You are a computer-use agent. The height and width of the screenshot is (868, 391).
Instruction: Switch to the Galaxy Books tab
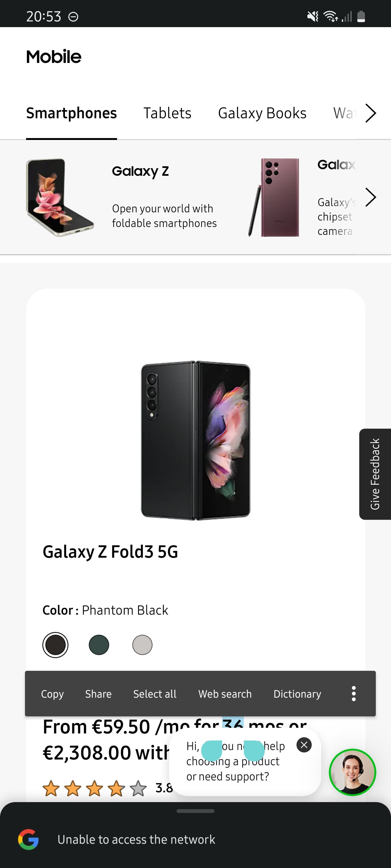262,113
